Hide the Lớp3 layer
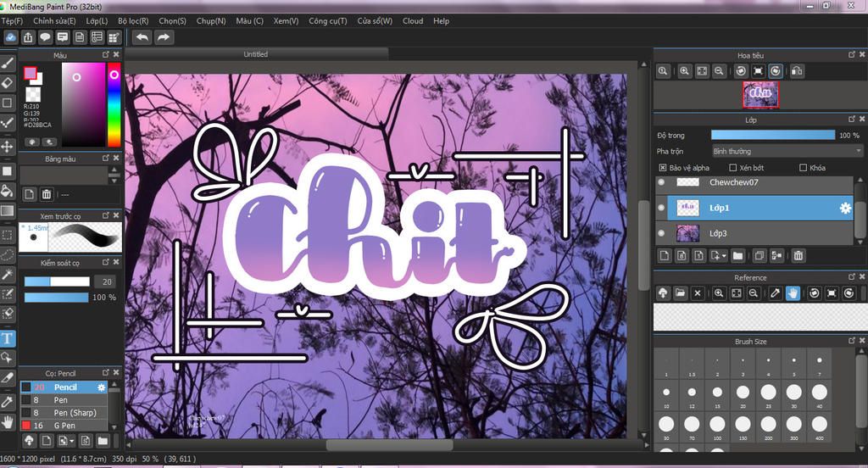Screen dimensions: 868x468 pos(661,233)
